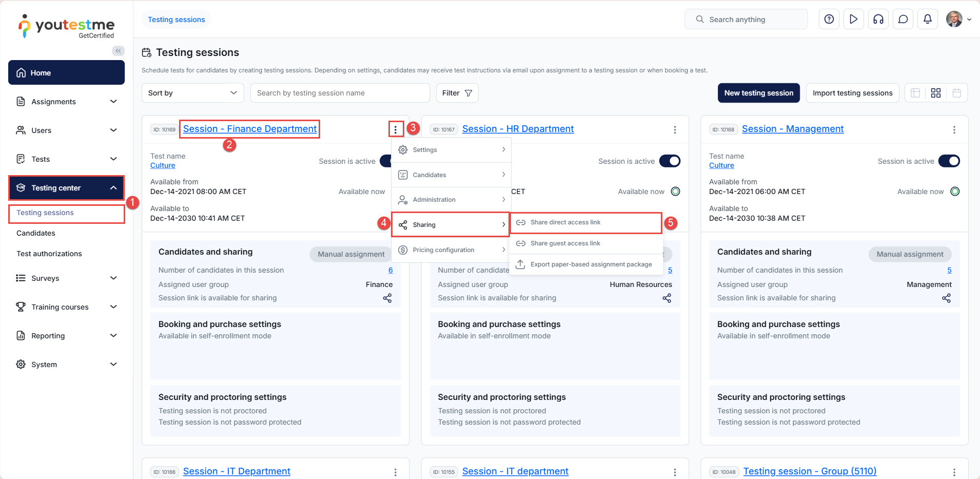The height and width of the screenshot is (479, 980).
Task: Switch to grid view icon
Action: click(x=935, y=93)
